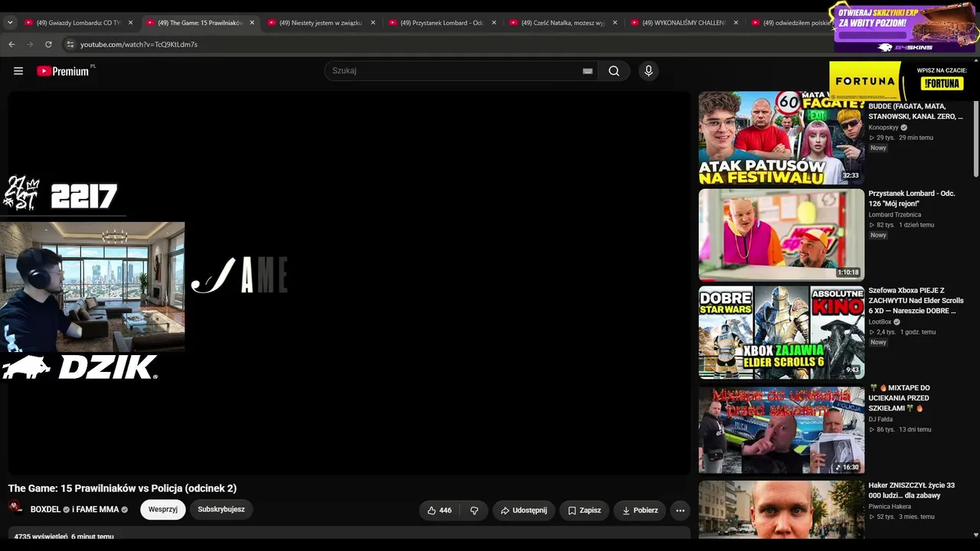
Task: Open 'Szefowa Xboxa PIEJE Z ZACHWYTU' title
Action: 916,301
